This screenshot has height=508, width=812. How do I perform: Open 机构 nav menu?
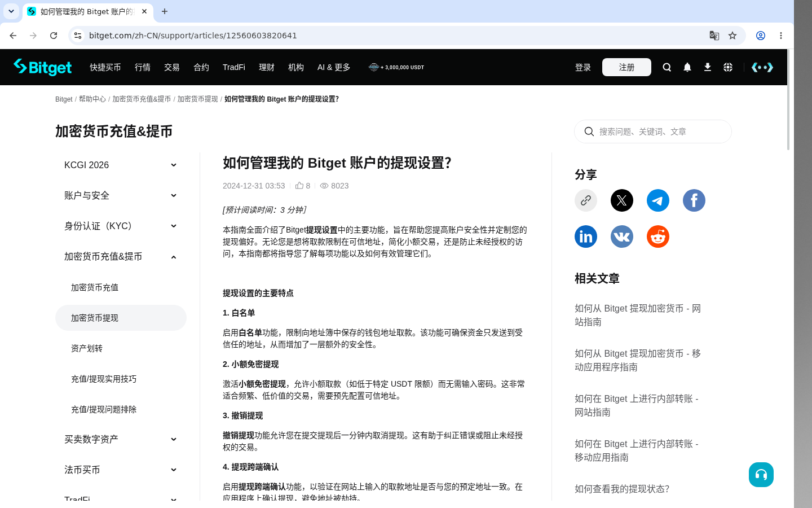tap(296, 67)
